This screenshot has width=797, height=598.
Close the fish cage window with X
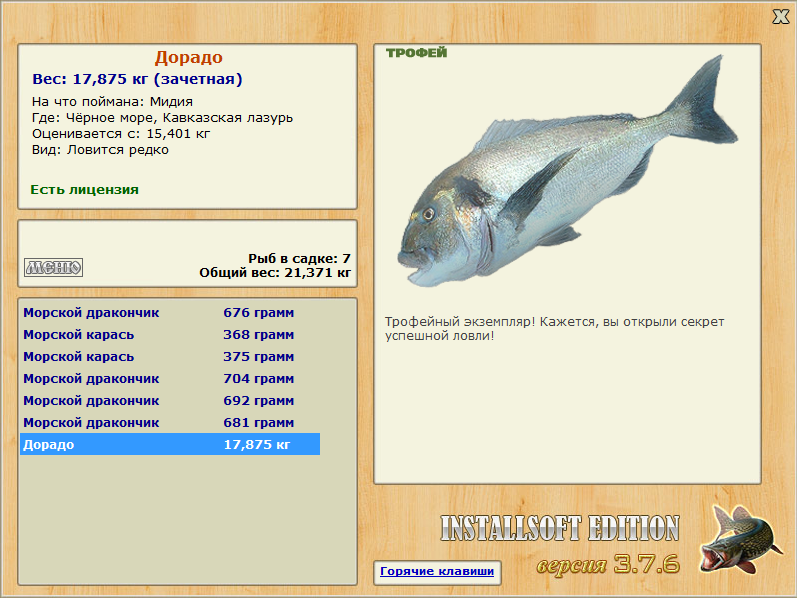[x=780, y=17]
